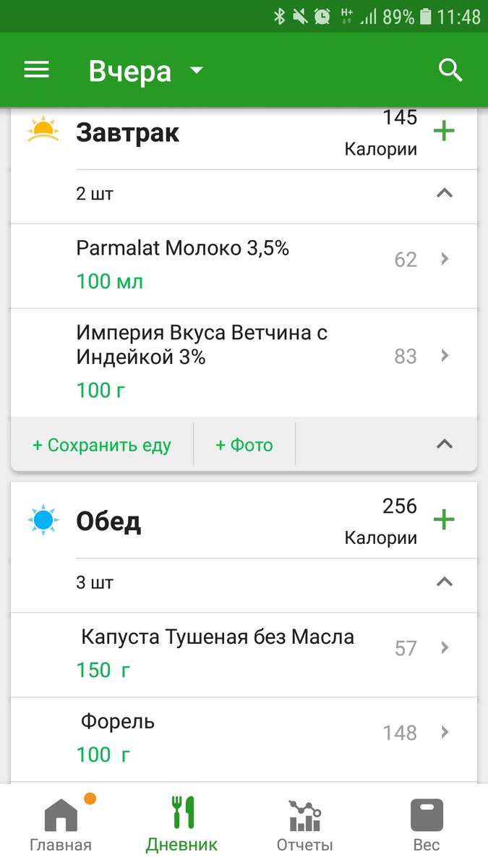Open the Вес weight tracker icon

427,814
